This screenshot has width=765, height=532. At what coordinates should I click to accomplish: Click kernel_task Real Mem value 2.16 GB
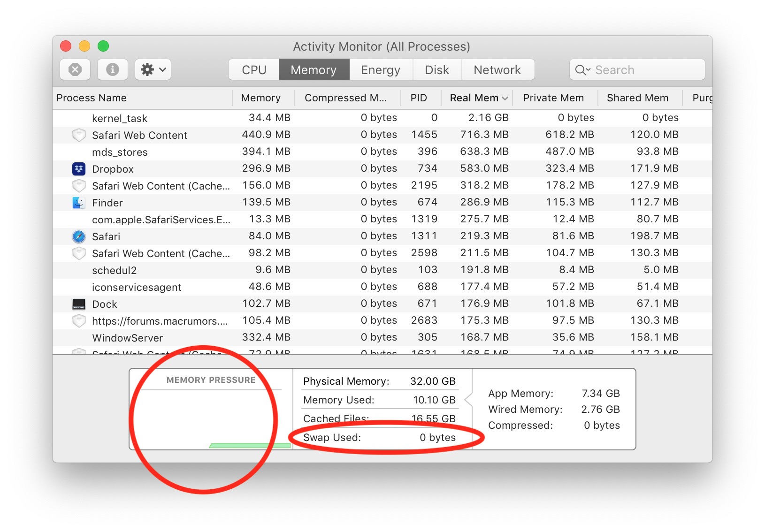click(x=489, y=118)
